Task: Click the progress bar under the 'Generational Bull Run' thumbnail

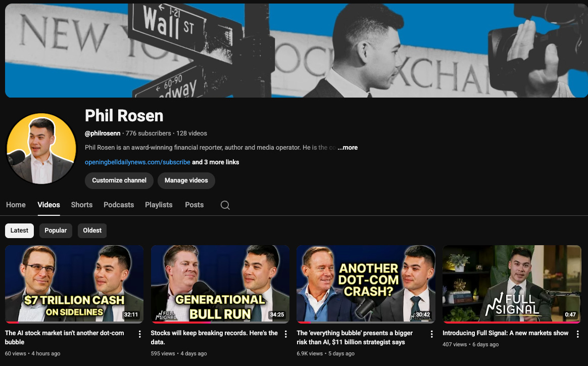Action: click(x=220, y=322)
